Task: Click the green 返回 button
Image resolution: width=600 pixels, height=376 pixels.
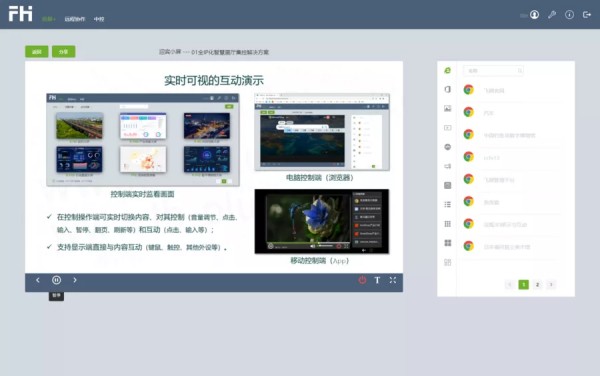Action: click(37, 52)
